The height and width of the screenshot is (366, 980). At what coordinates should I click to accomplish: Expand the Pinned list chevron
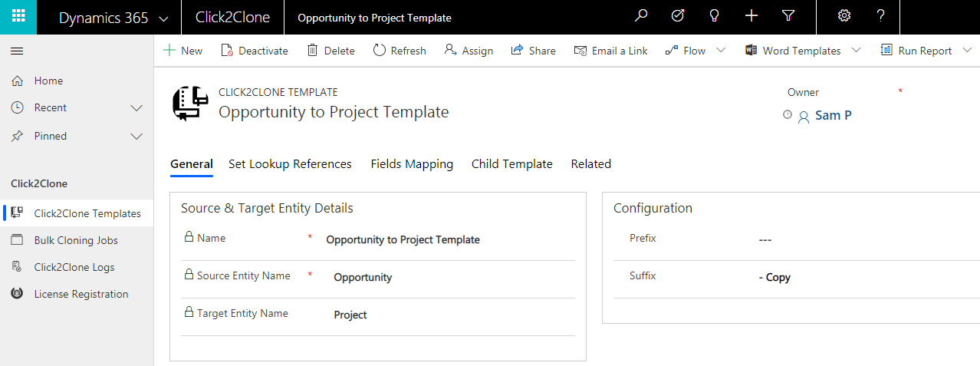pyautogui.click(x=137, y=137)
